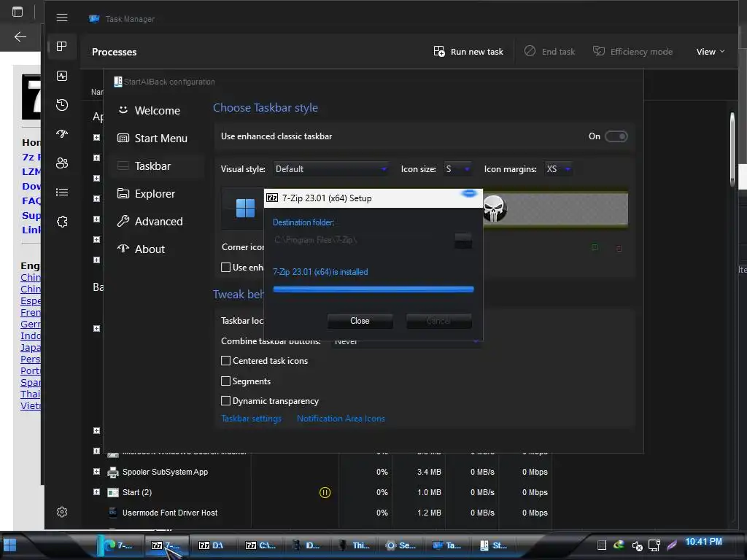Click Windows Start button on taskbar
Viewport: 747px width, 560px height.
(x=10, y=545)
